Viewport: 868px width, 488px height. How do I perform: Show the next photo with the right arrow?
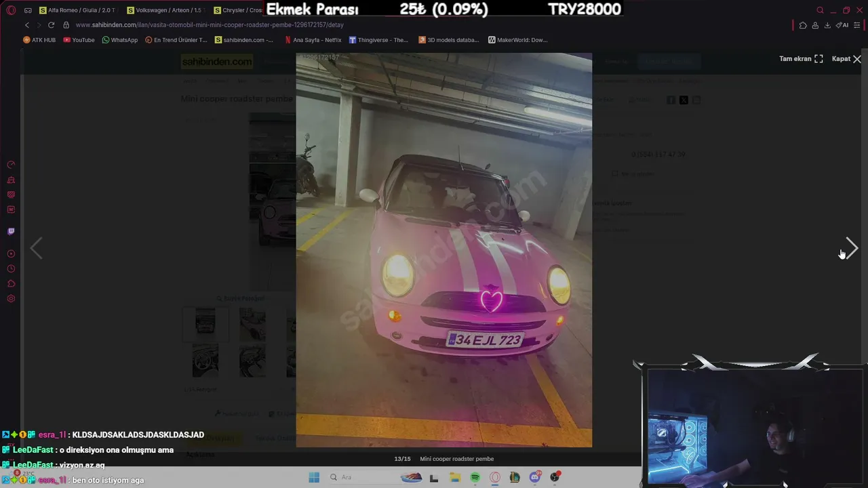(852, 249)
